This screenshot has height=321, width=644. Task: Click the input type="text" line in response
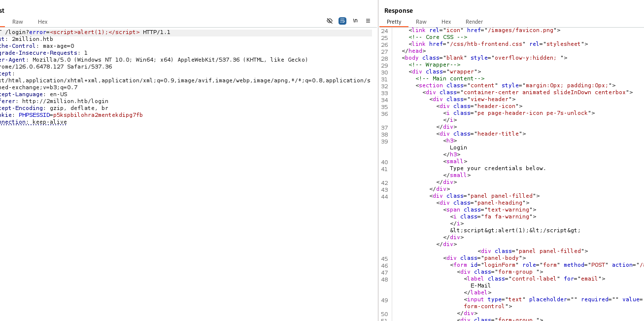554,299
